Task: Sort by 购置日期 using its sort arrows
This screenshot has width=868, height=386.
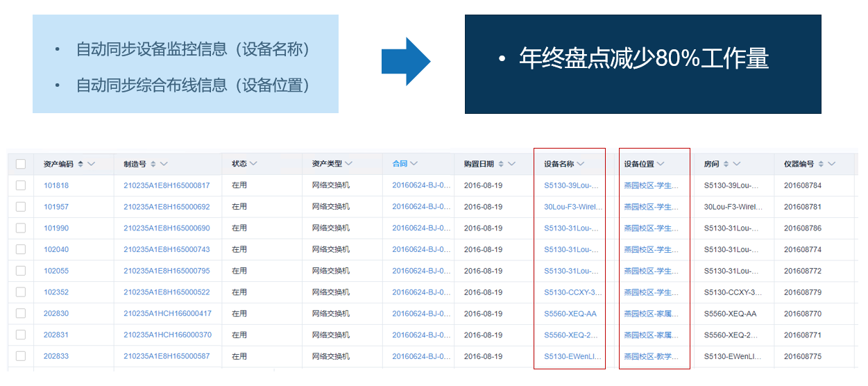Action: pyautogui.click(x=501, y=164)
